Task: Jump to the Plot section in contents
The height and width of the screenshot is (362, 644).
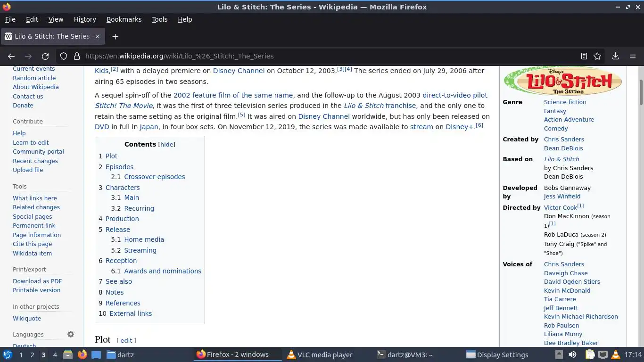Action: 111,156
